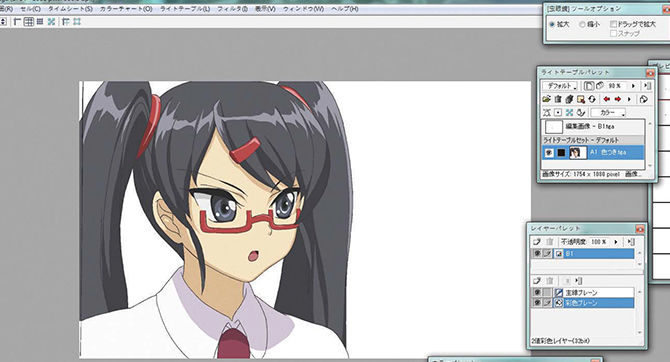670x362 pixels.
Task: Expand the opacity arrow next to 100 %
Action: click(x=616, y=242)
